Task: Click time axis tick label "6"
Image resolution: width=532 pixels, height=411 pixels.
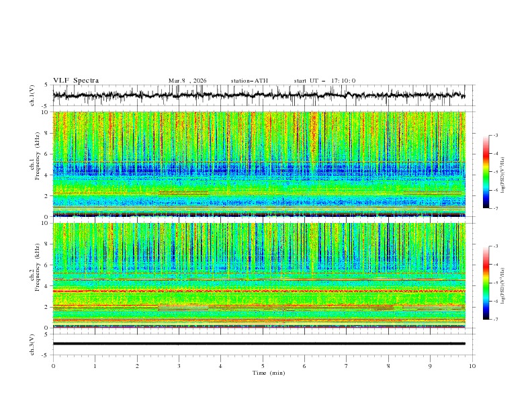Action: click(x=304, y=366)
